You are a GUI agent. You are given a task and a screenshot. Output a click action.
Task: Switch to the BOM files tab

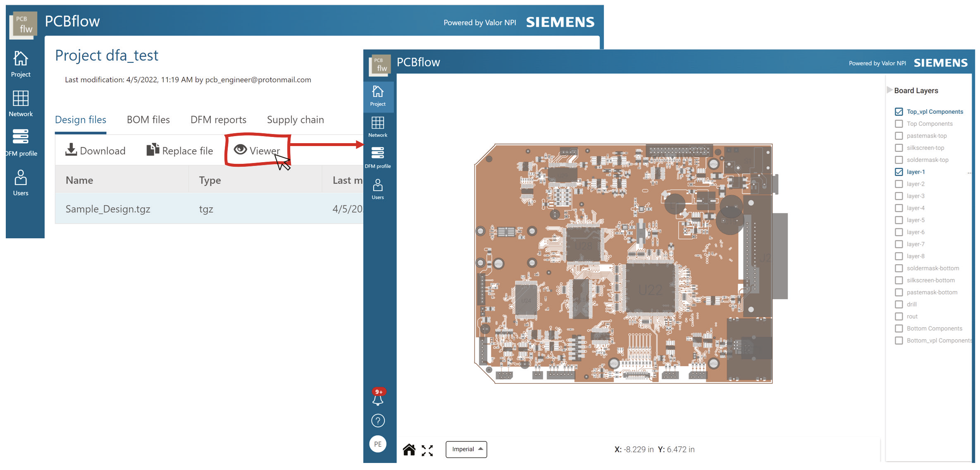148,120
